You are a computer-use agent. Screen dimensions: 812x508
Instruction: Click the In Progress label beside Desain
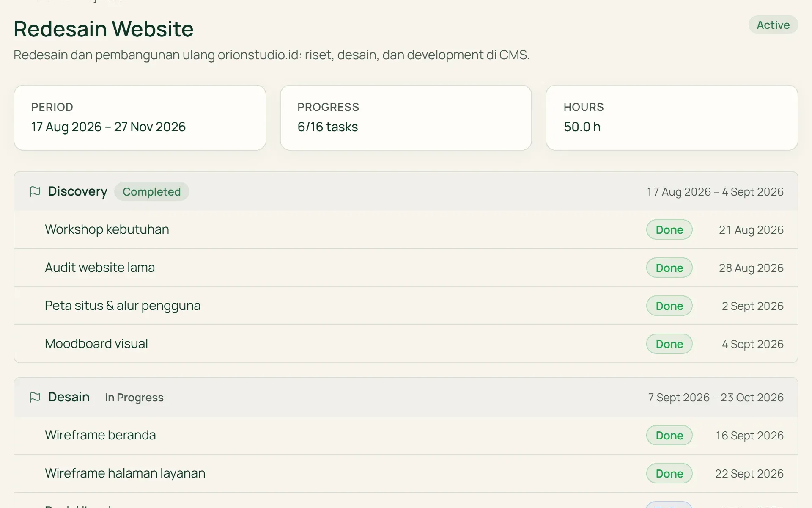coord(134,398)
